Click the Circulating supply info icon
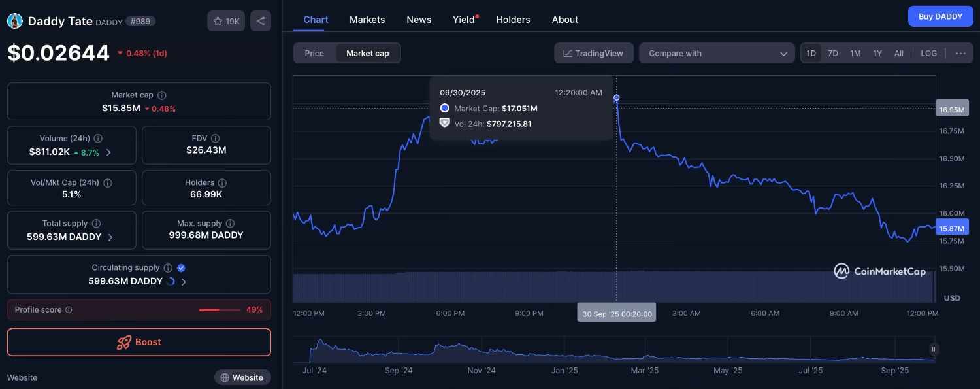The image size is (980, 389). pyautogui.click(x=168, y=268)
